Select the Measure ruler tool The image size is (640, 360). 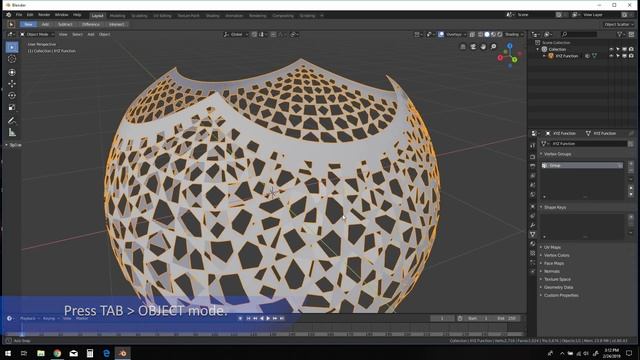(12, 132)
